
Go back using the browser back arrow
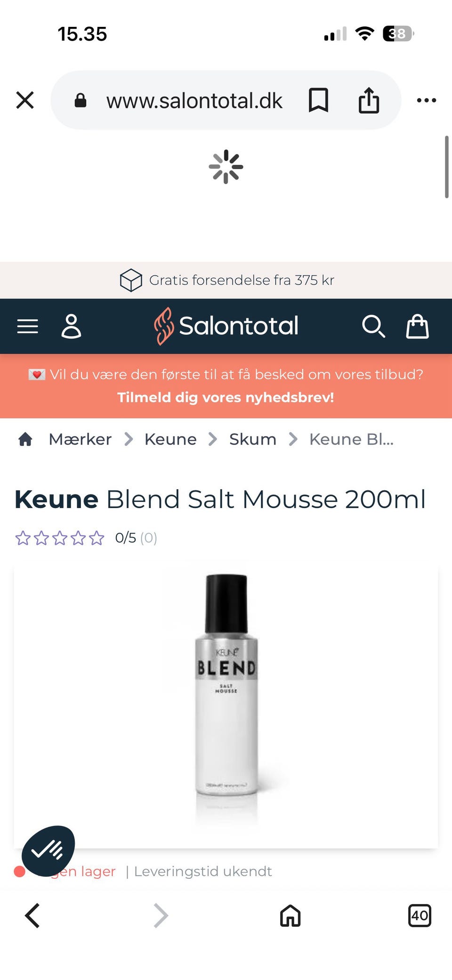[x=32, y=915]
